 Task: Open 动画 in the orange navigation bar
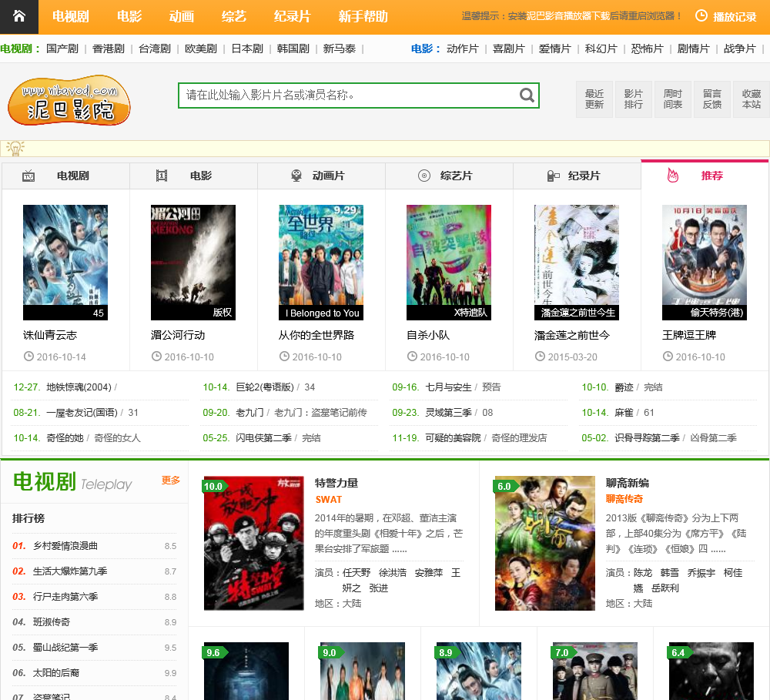tap(182, 17)
